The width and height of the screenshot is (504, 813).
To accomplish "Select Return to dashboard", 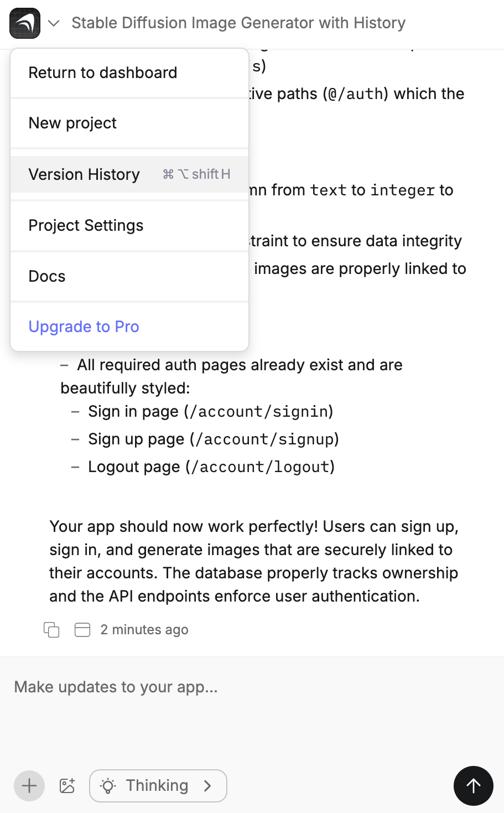I will pos(103,72).
